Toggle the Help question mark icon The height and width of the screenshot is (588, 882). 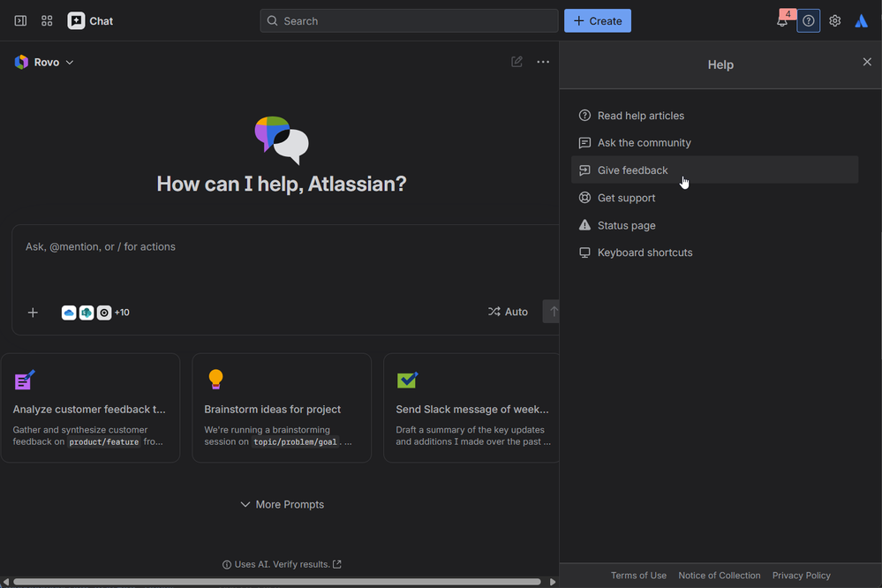click(808, 21)
